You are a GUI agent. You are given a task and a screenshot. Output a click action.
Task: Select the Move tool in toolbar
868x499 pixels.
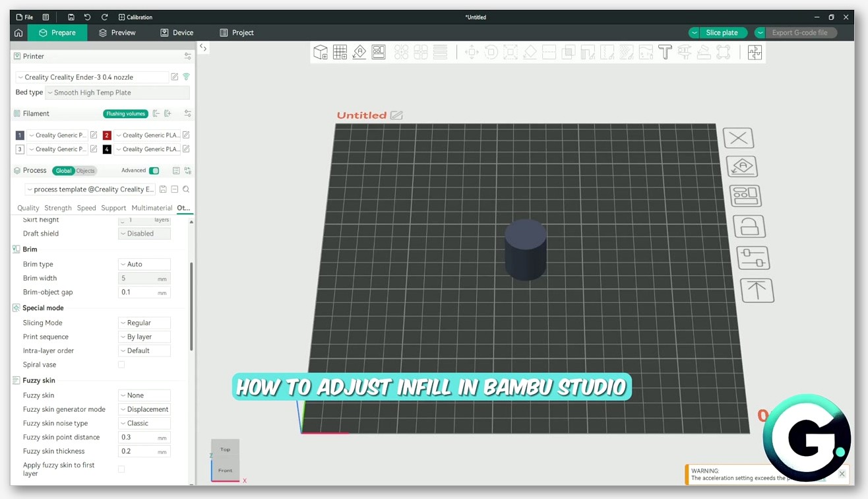coord(472,52)
